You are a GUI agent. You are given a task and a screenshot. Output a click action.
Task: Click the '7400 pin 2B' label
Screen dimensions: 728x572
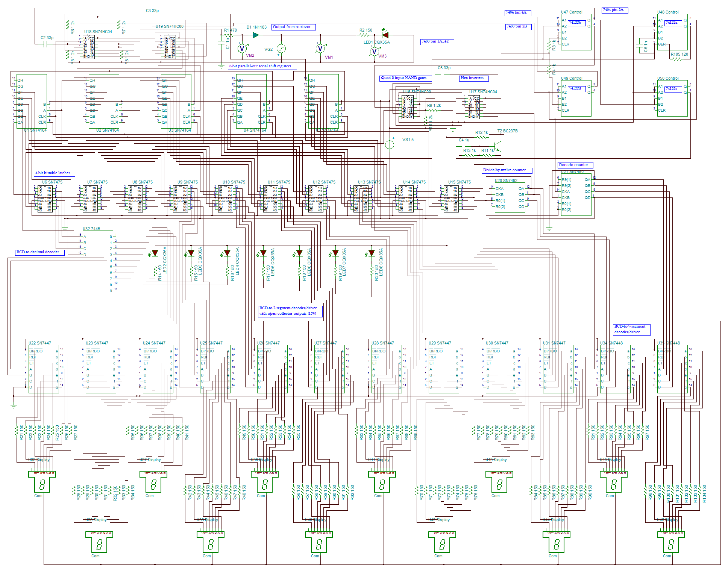[x=518, y=27]
